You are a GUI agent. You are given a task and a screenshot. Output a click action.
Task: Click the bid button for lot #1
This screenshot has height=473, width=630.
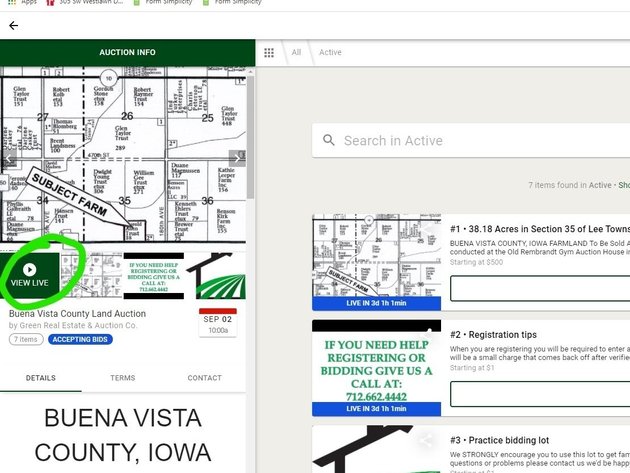click(540, 289)
